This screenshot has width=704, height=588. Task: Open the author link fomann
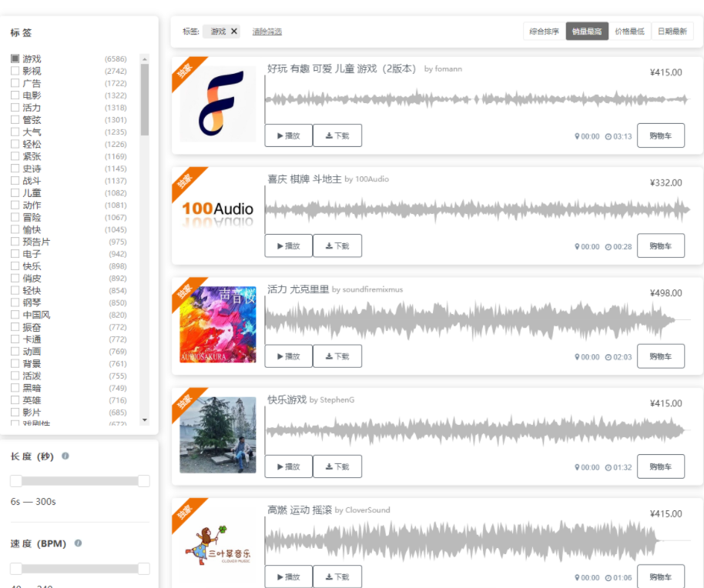[448, 68]
